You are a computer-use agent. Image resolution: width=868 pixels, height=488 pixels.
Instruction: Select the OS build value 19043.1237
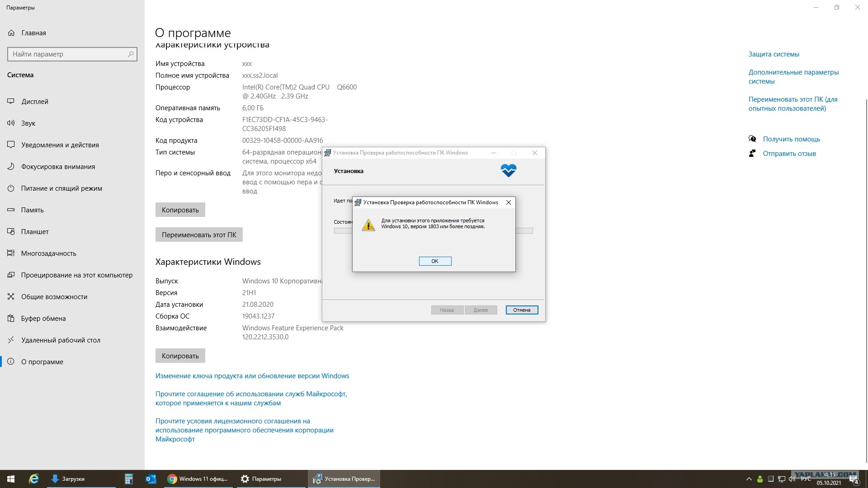click(258, 316)
